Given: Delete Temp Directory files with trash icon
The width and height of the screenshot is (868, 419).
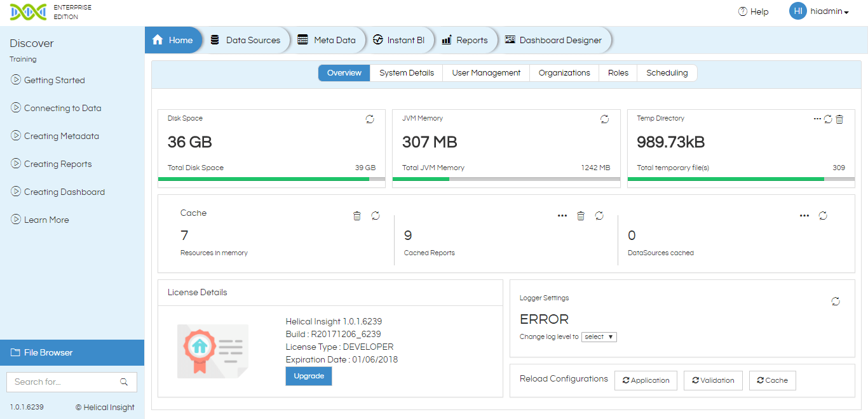Looking at the screenshot, I should (839, 119).
